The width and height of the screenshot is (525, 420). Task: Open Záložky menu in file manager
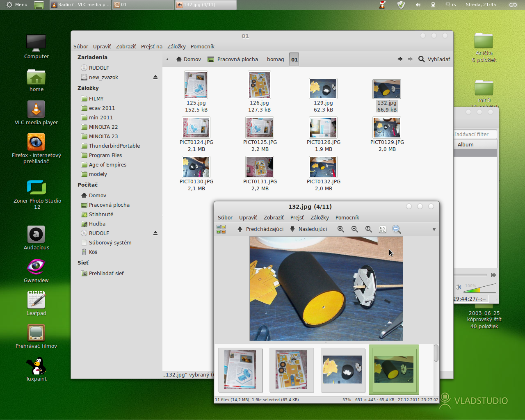point(176,46)
